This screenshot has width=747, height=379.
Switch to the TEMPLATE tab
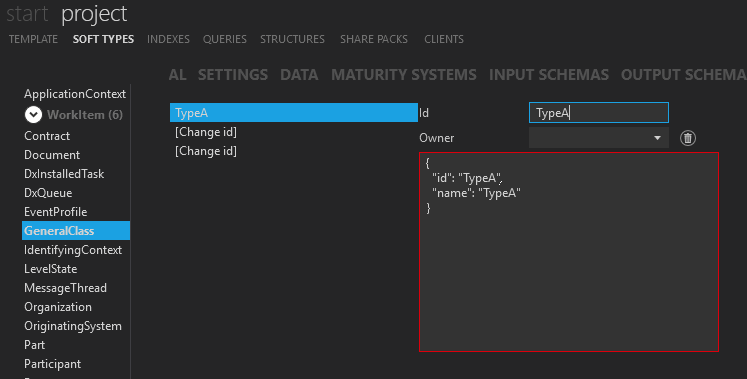[x=33, y=39]
